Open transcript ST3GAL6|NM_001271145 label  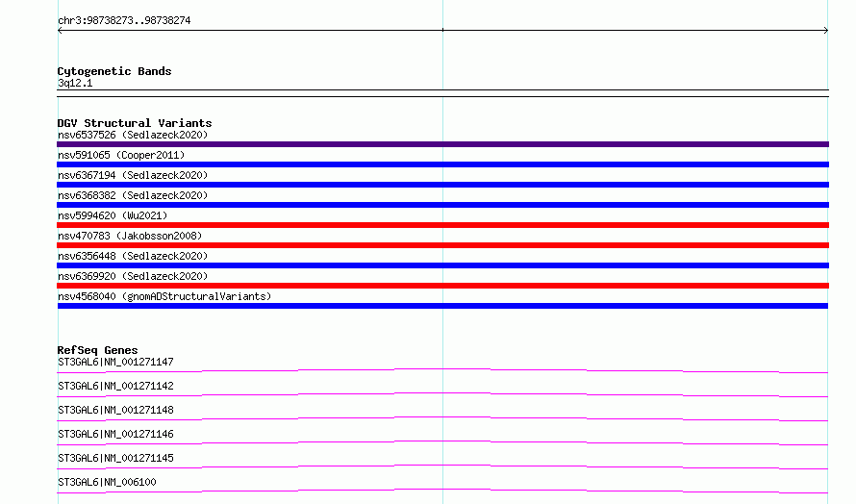coord(115,458)
